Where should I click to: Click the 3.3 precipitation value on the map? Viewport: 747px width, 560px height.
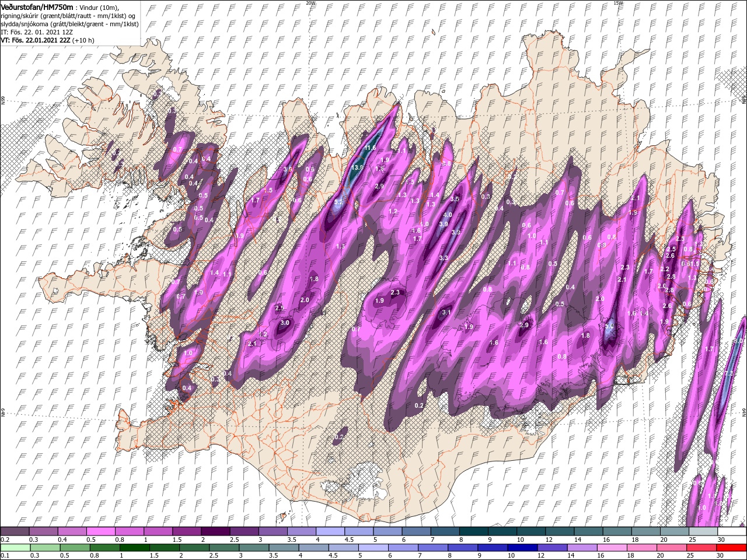[x=444, y=258]
